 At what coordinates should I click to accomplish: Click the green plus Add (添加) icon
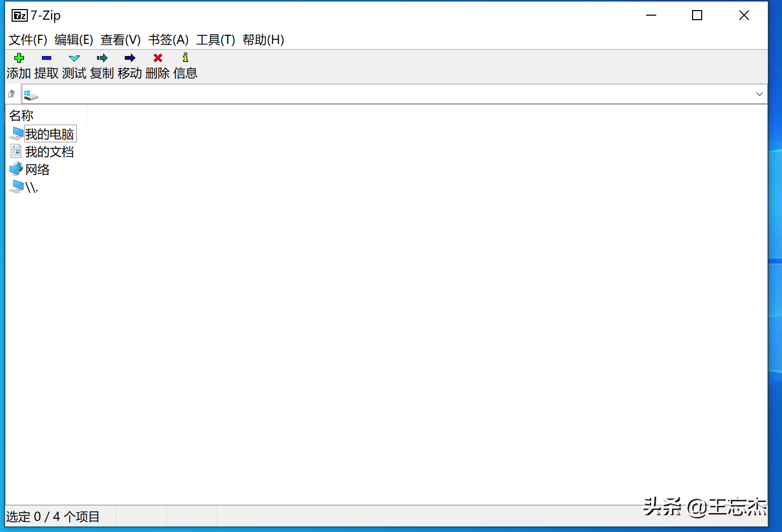pos(19,58)
